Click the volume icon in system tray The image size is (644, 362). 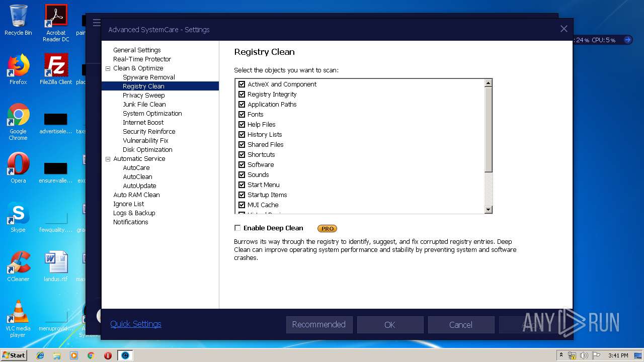coord(584,355)
